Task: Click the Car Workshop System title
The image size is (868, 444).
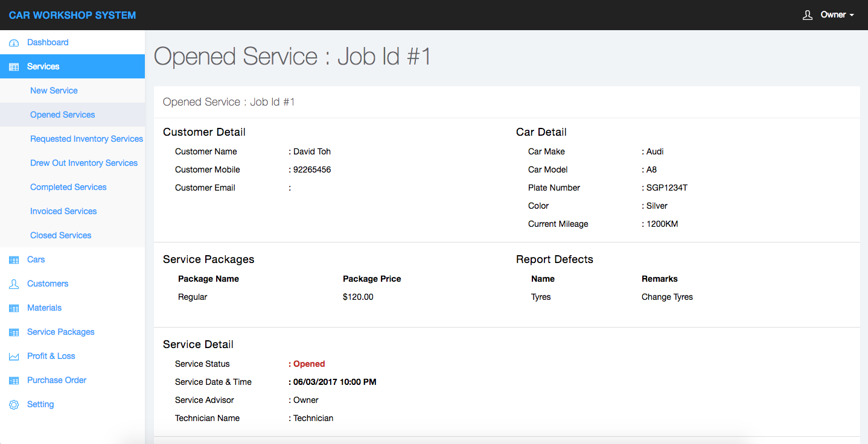Action: click(x=72, y=15)
